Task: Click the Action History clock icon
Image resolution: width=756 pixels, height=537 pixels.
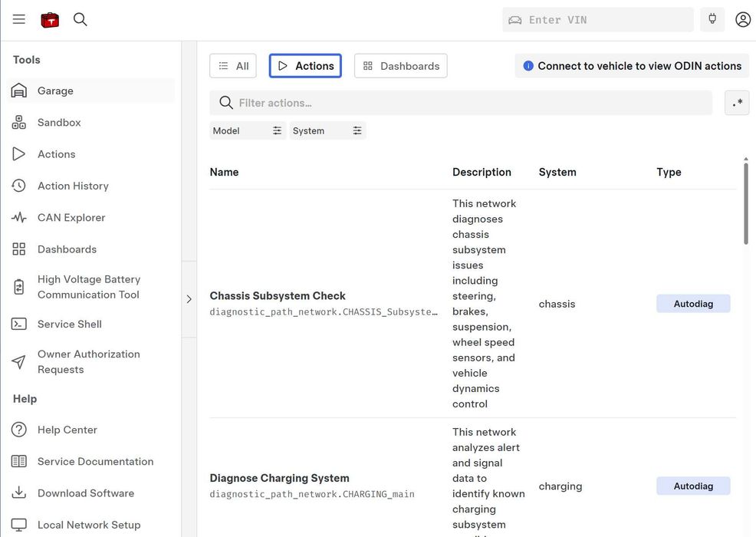Action: (19, 186)
